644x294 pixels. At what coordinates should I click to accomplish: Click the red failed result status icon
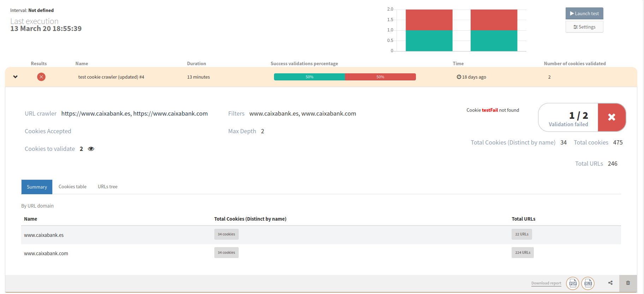[41, 77]
